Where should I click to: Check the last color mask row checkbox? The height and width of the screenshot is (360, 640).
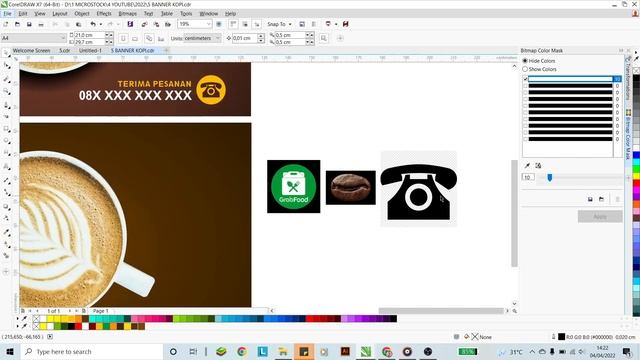pyautogui.click(x=525, y=139)
